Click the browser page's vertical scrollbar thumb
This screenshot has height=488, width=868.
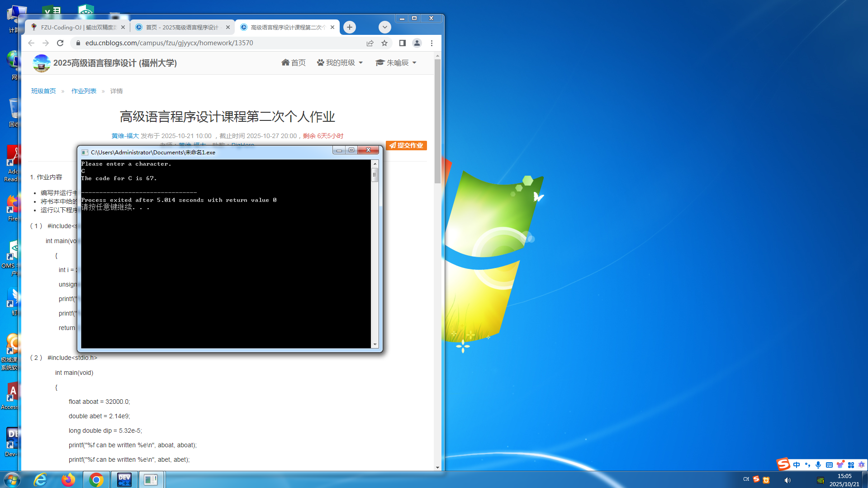437,120
